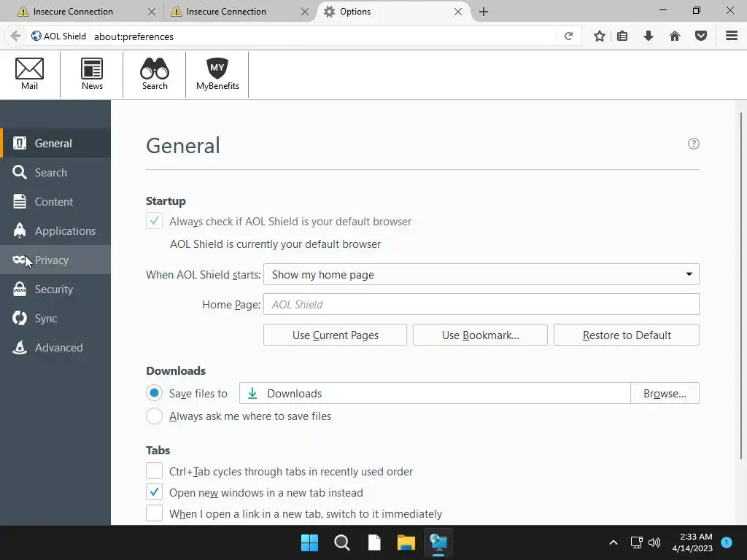The height and width of the screenshot is (560, 747).
Task: Open the binoculars Search shortcut
Action: click(155, 74)
